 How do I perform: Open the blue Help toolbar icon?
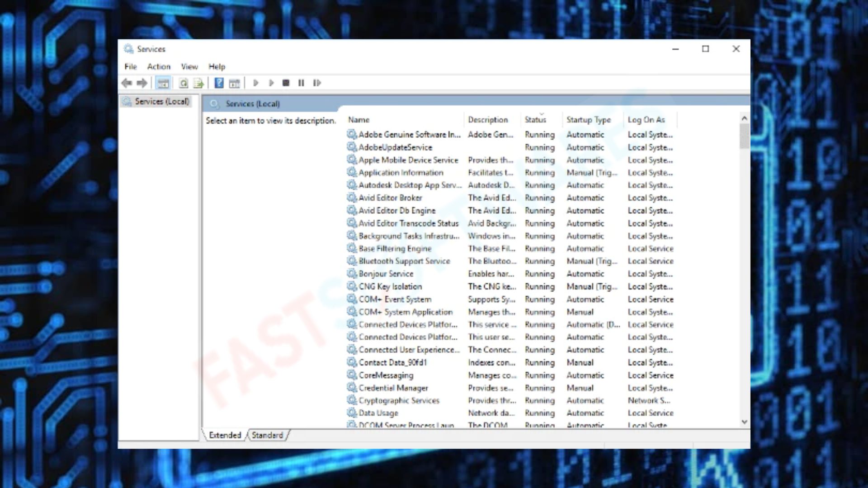point(219,83)
